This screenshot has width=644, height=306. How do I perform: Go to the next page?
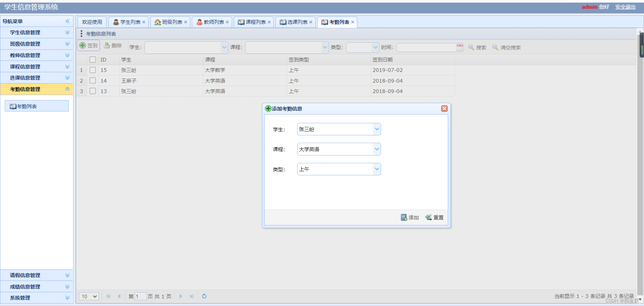coord(181,296)
